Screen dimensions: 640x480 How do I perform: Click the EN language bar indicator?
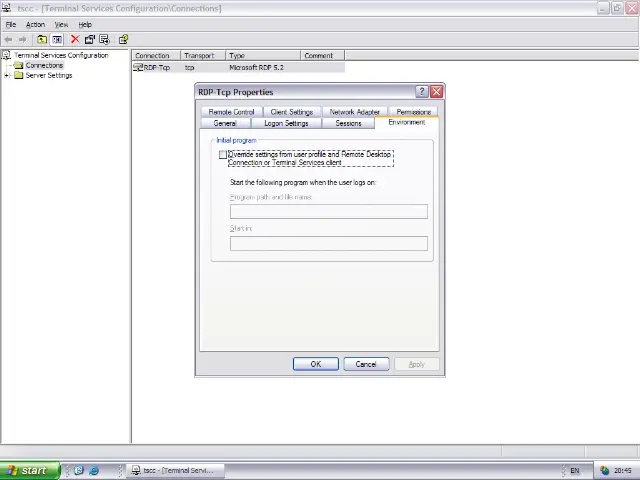(575, 471)
